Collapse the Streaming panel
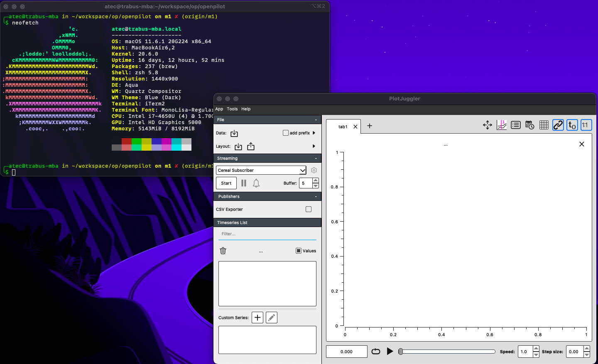 316,158
